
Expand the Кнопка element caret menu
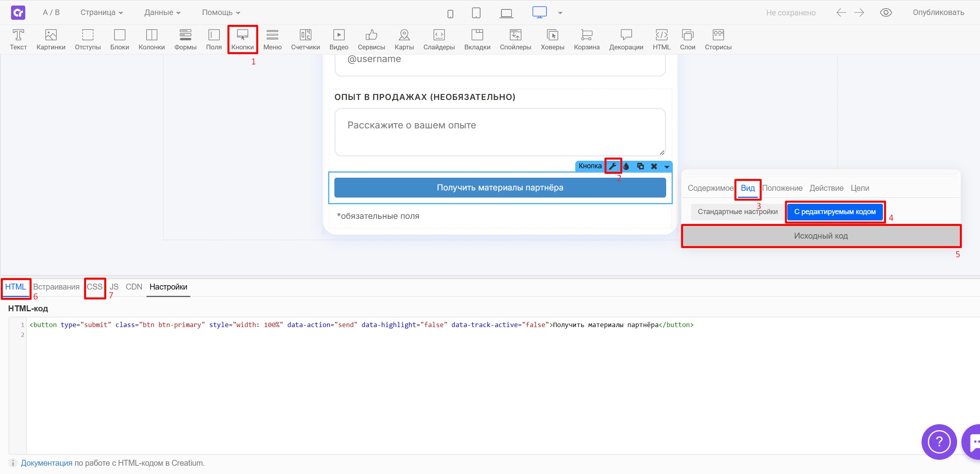[667, 167]
